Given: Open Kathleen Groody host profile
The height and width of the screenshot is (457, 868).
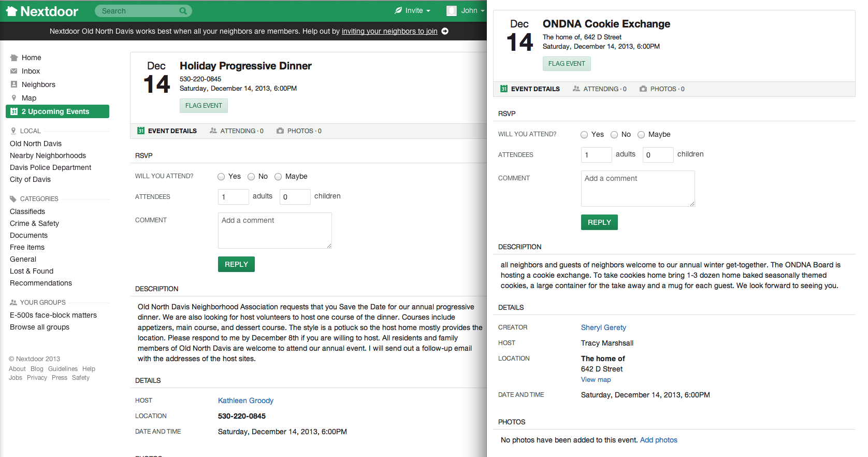Looking at the screenshot, I should (x=245, y=401).
